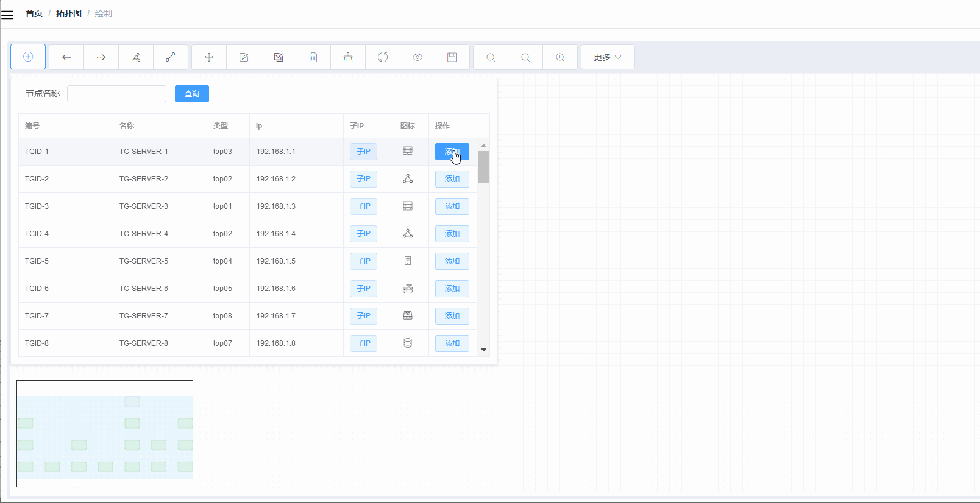This screenshot has height=503, width=980.
Task: Open 子IP for TG-SERVER-8
Action: click(363, 343)
